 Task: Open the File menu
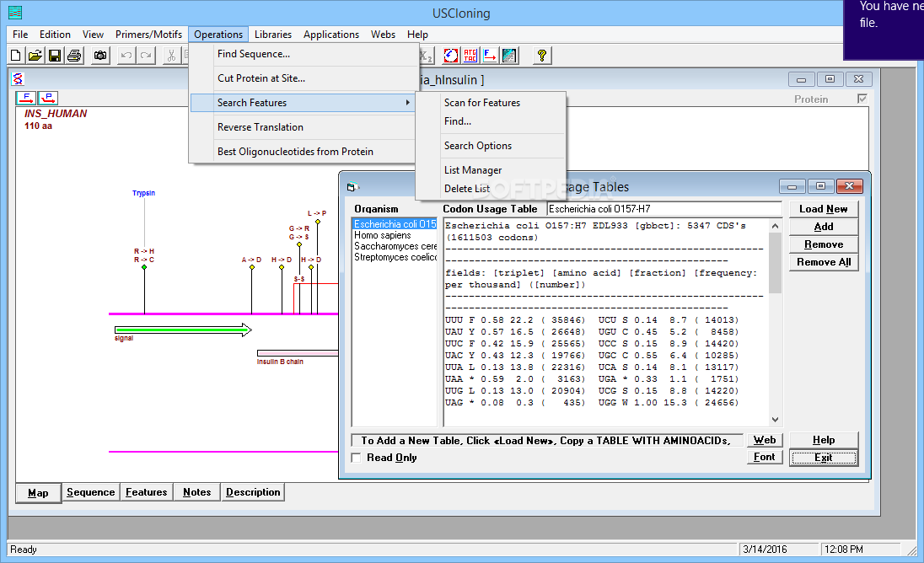tap(20, 35)
